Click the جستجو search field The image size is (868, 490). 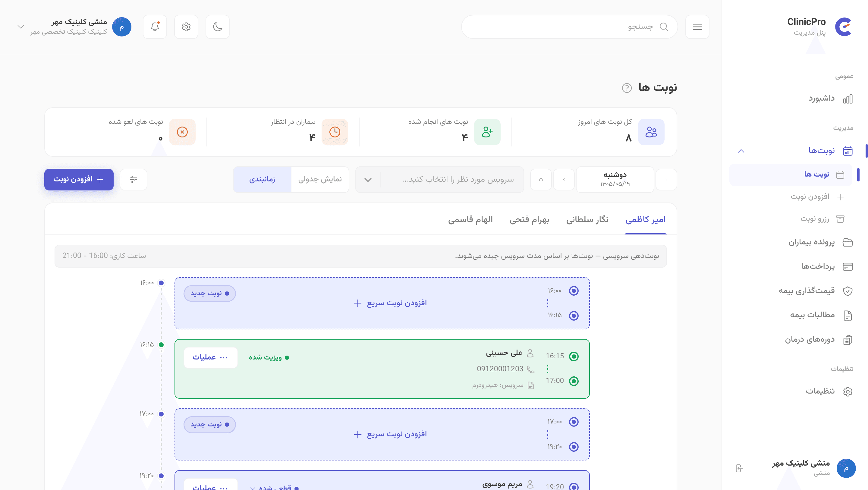(x=569, y=27)
